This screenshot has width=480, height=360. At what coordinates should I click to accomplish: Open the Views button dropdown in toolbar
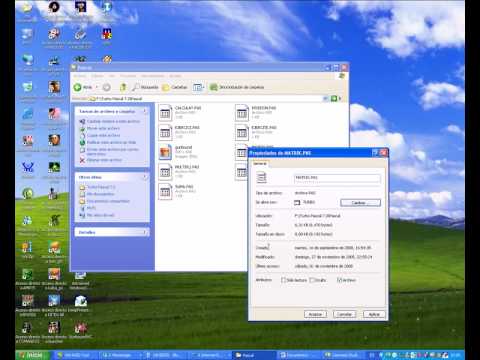pyautogui.click(x=198, y=87)
